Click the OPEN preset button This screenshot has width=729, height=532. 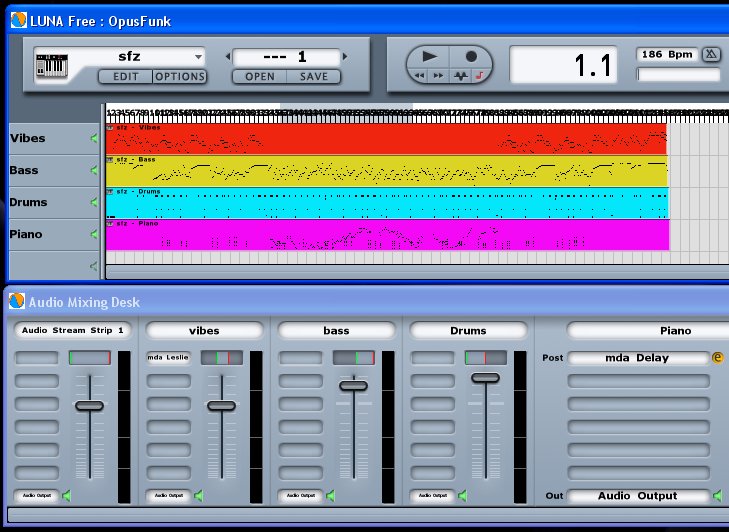pos(259,77)
